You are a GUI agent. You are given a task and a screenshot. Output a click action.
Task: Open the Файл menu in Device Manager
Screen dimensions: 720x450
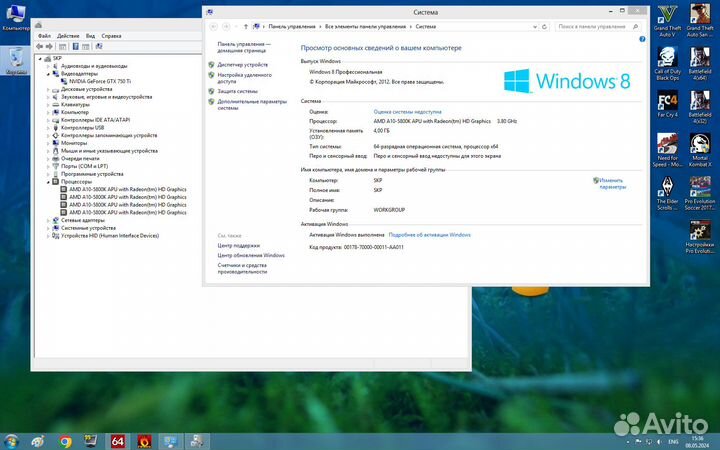[45, 36]
